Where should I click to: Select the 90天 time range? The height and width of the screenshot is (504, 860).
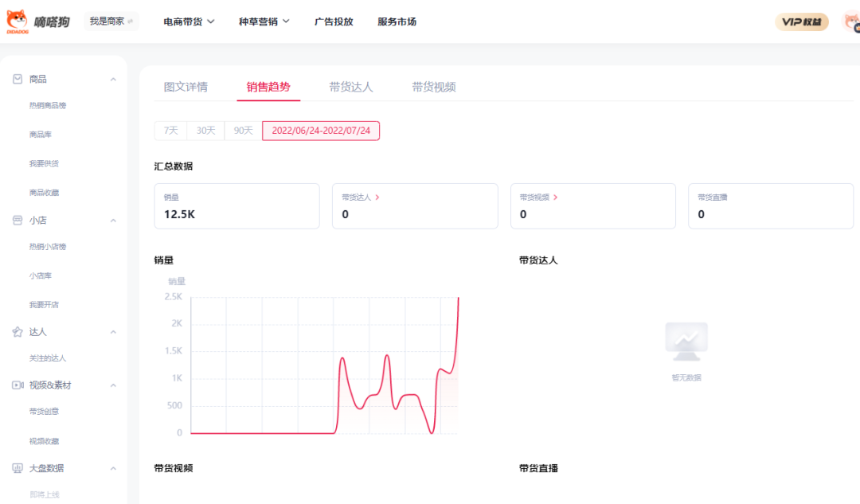243,131
